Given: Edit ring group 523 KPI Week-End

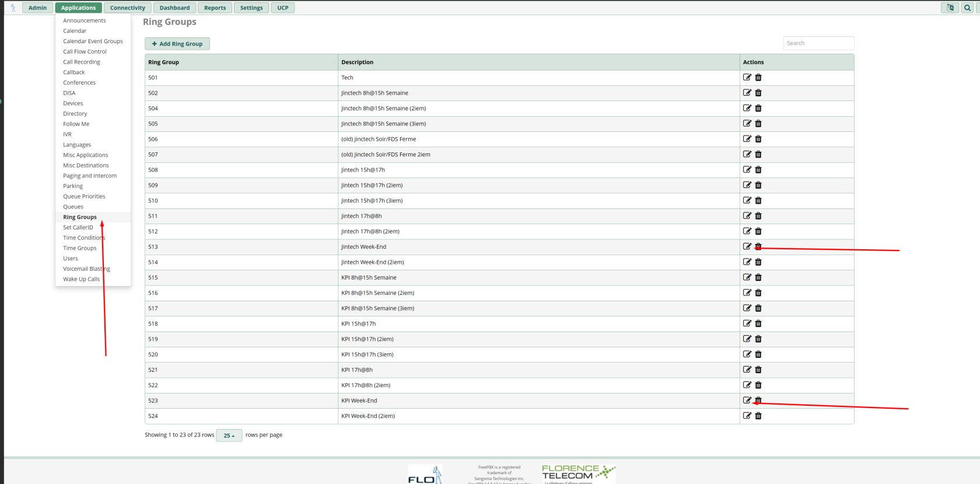Looking at the screenshot, I should [x=747, y=401].
